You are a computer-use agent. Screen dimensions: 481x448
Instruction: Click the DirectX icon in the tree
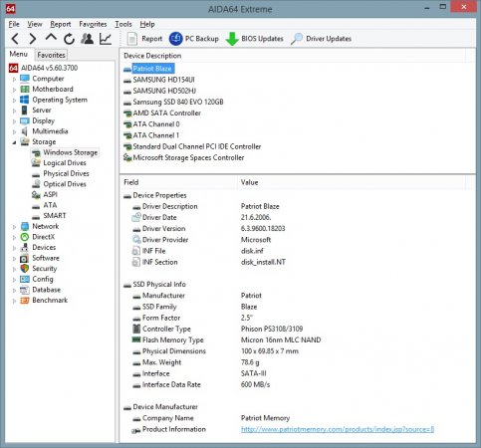25,237
